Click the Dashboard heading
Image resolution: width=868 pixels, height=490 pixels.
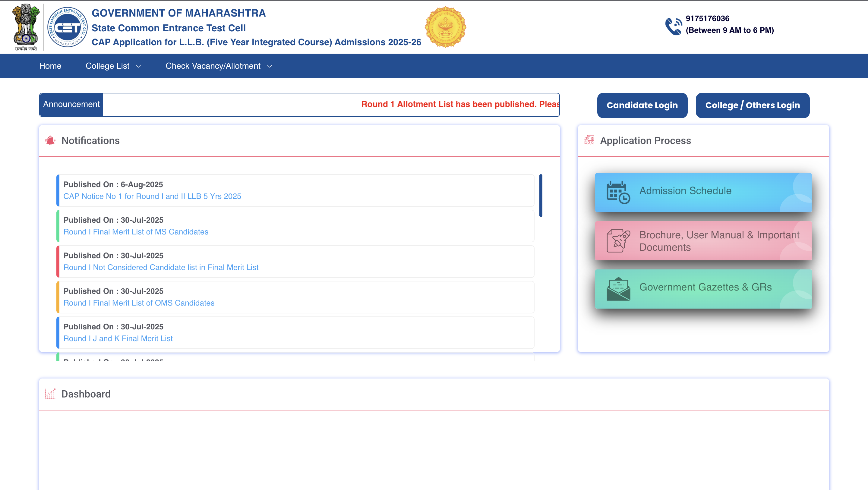tap(86, 394)
